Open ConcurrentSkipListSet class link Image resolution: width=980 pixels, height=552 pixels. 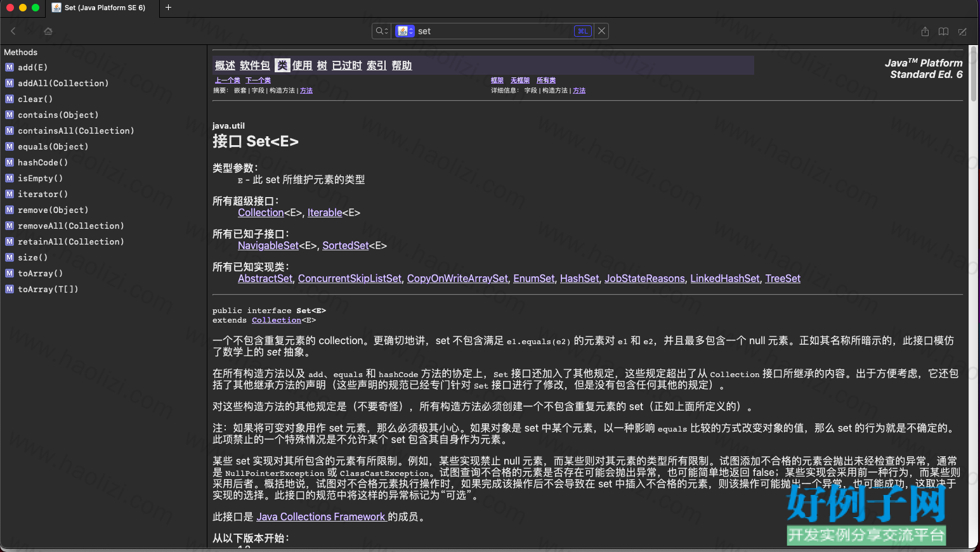tap(350, 279)
